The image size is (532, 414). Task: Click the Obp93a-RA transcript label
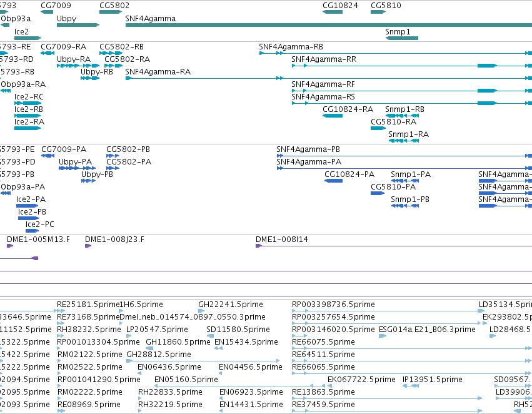[23, 84]
